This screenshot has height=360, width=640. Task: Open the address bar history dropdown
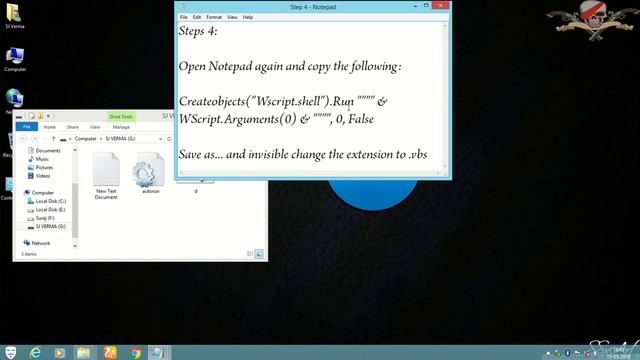click(160, 139)
